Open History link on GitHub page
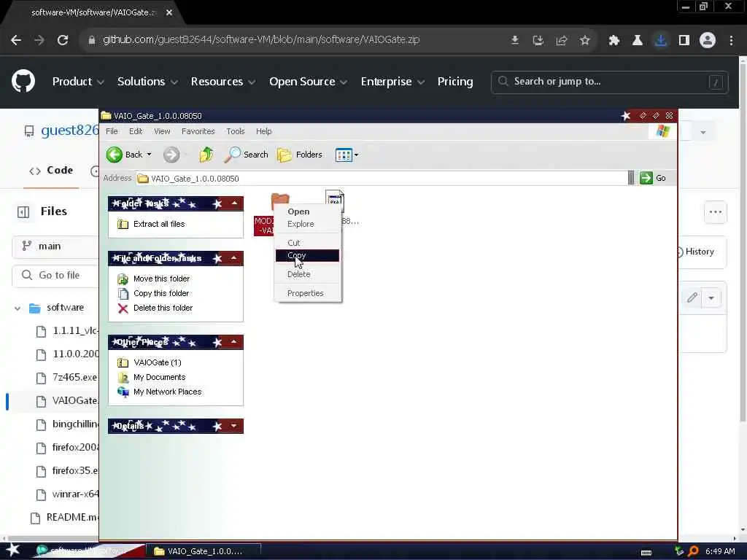Viewport: 747px width, 560px height. click(x=695, y=252)
